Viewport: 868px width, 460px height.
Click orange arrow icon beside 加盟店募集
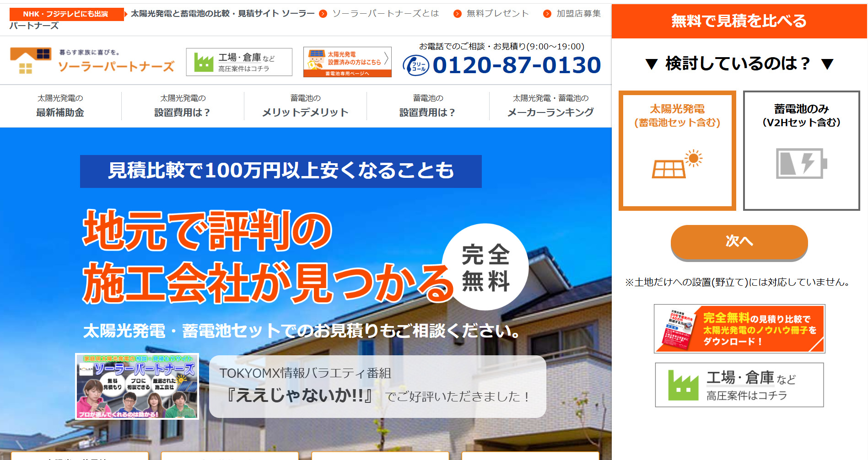click(x=547, y=14)
